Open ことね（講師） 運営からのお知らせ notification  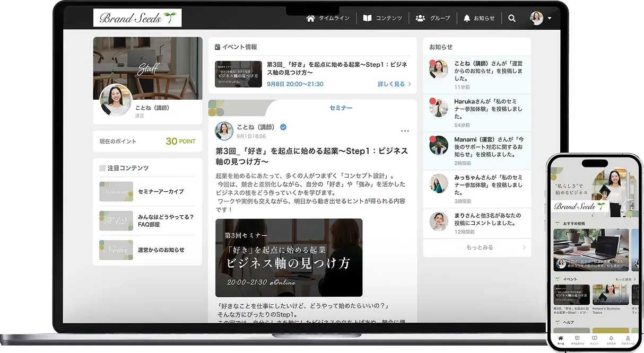[x=477, y=74]
